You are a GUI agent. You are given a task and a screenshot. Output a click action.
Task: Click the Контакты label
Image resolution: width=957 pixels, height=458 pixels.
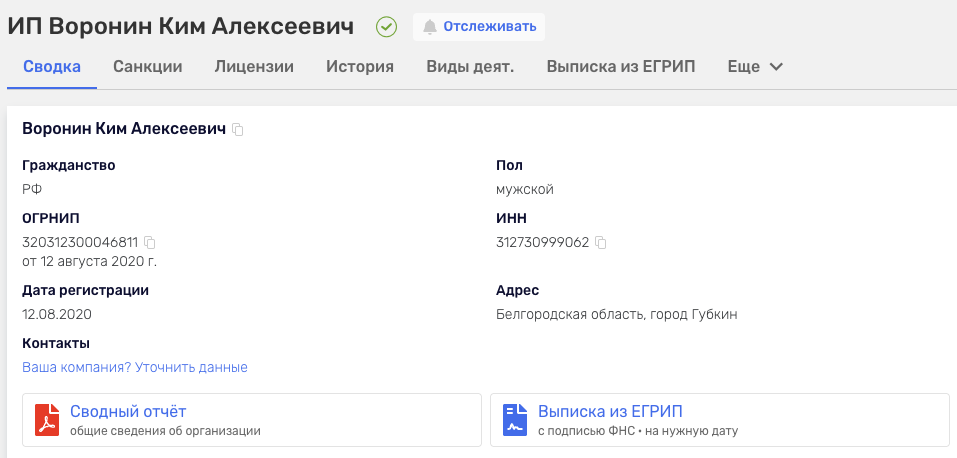pos(56,343)
